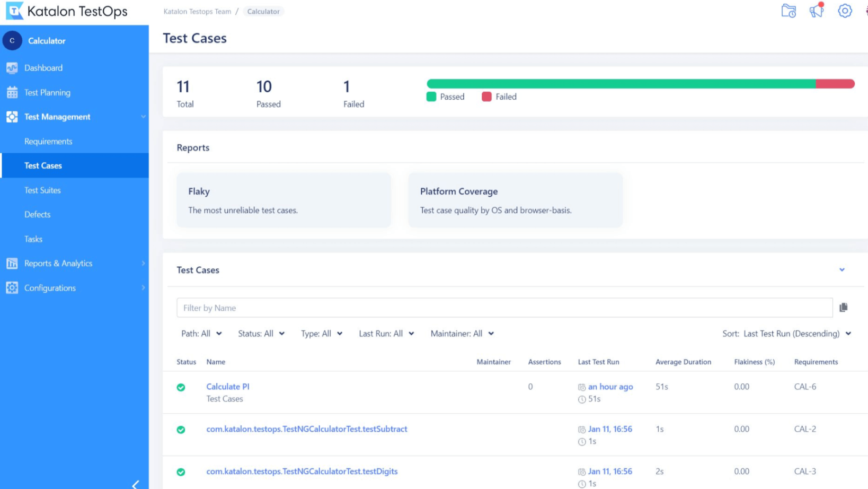Open the Path: All filter dropdown

[x=201, y=334]
